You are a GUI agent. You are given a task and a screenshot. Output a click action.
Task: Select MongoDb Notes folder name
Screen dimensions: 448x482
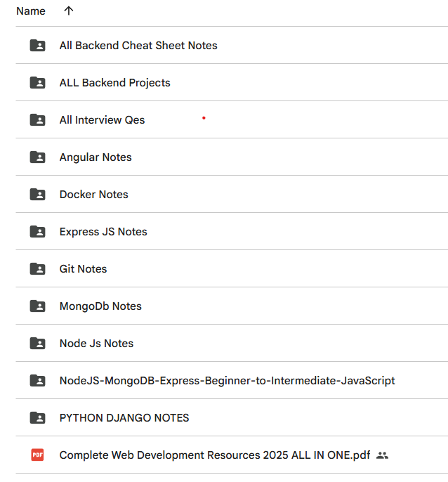(100, 306)
